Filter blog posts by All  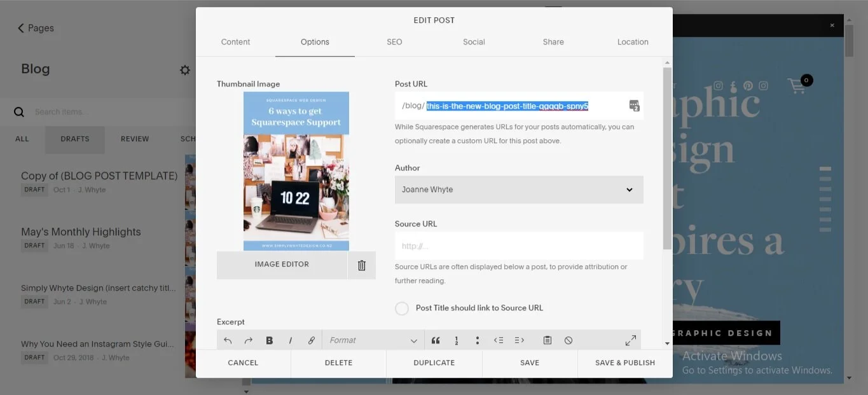click(x=22, y=139)
